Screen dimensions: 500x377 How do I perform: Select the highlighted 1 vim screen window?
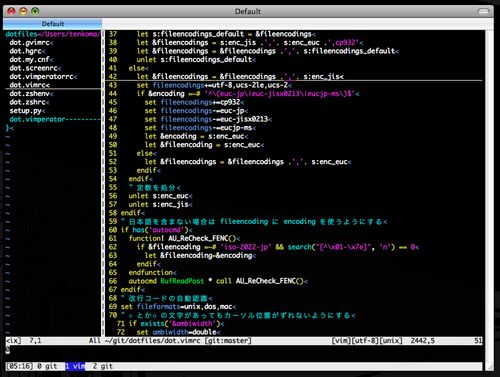tap(75, 366)
